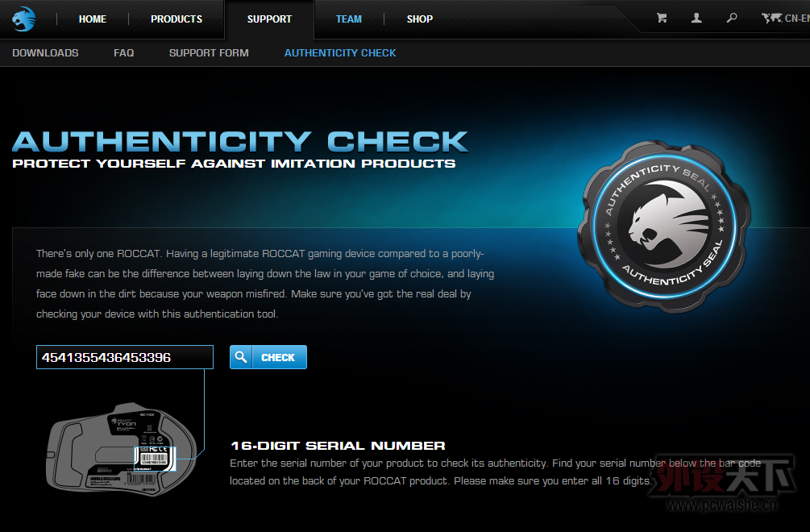
Task: Open the shopping cart icon
Action: click(661, 18)
